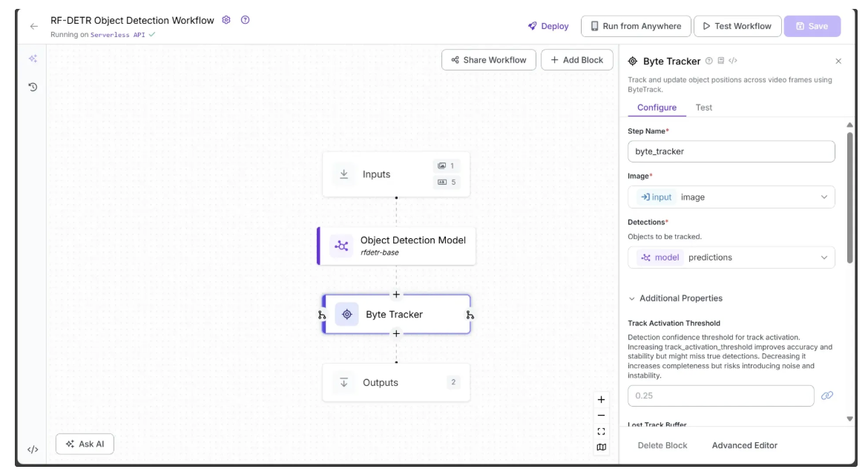Select the Object Detection Model block
The height and width of the screenshot is (472, 868).
[x=397, y=246]
